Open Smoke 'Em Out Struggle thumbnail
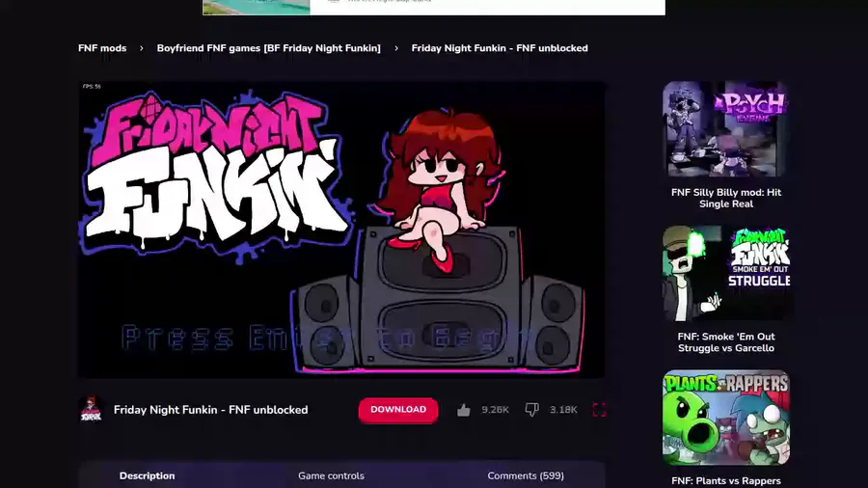This screenshot has width=868, height=488. click(725, 273)
